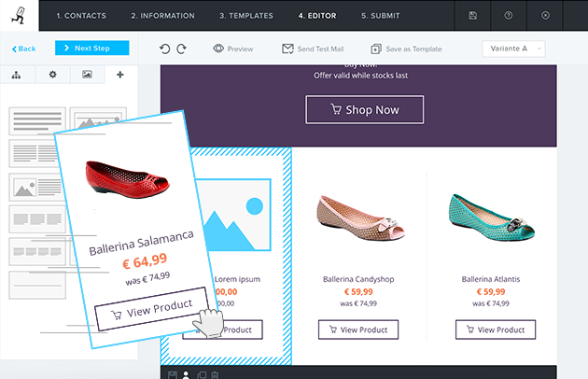This screenshot has width=588, height=379.
Task: Click the running-man app logo
Action: pyautogui.click(x=18, y=15)
